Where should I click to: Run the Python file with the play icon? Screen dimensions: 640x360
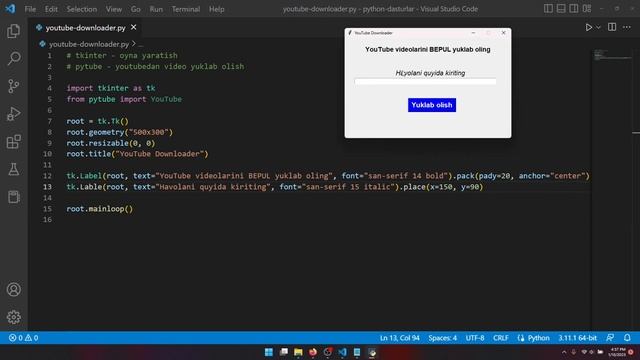pyautogui.click(x=588, y=27)
